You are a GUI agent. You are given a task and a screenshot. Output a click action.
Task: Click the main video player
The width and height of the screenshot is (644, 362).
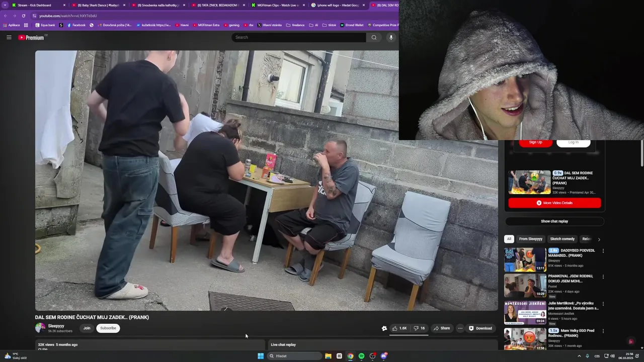click(266, 180)
